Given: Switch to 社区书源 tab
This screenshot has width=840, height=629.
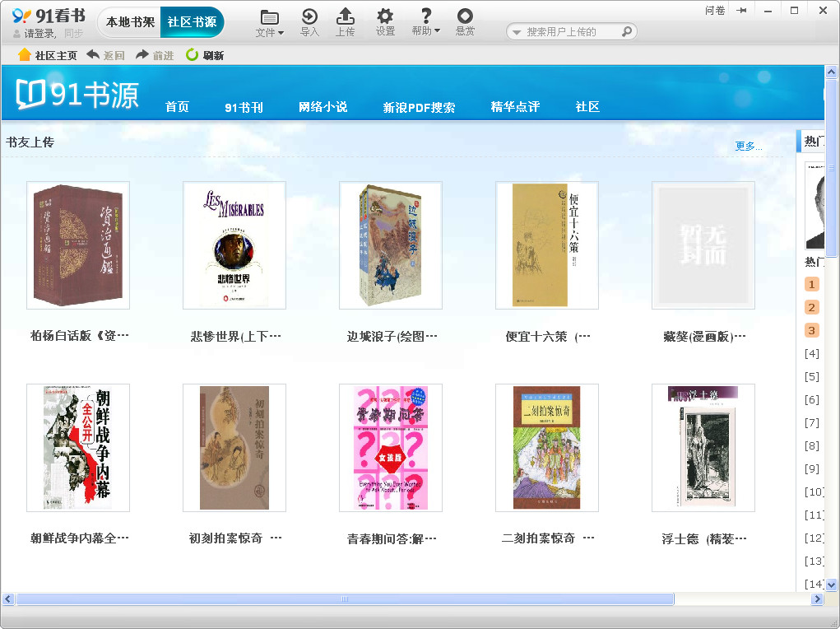Looking at the screenshot, I should click(192, 22).
